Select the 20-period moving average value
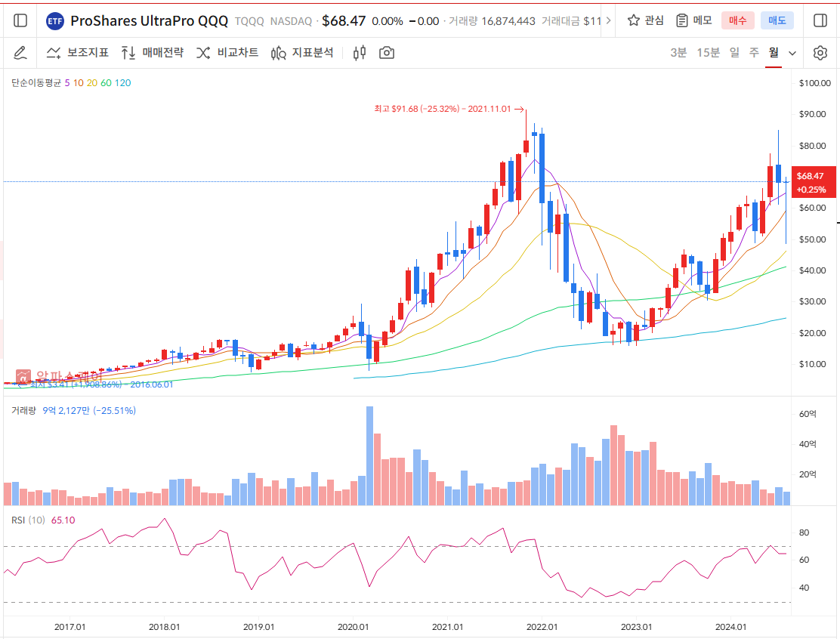The width and height of the screenshot is (840, 639). click(x=92, y=82)
